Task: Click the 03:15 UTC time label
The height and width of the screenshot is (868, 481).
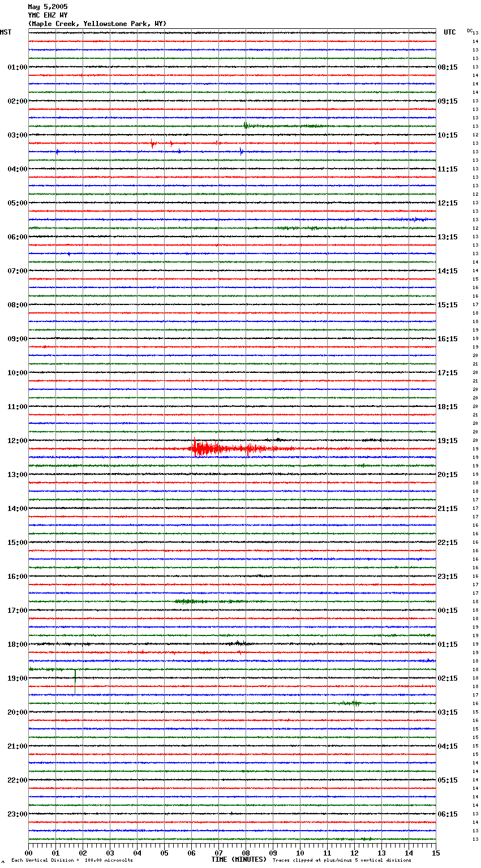Action: point(448,712)
